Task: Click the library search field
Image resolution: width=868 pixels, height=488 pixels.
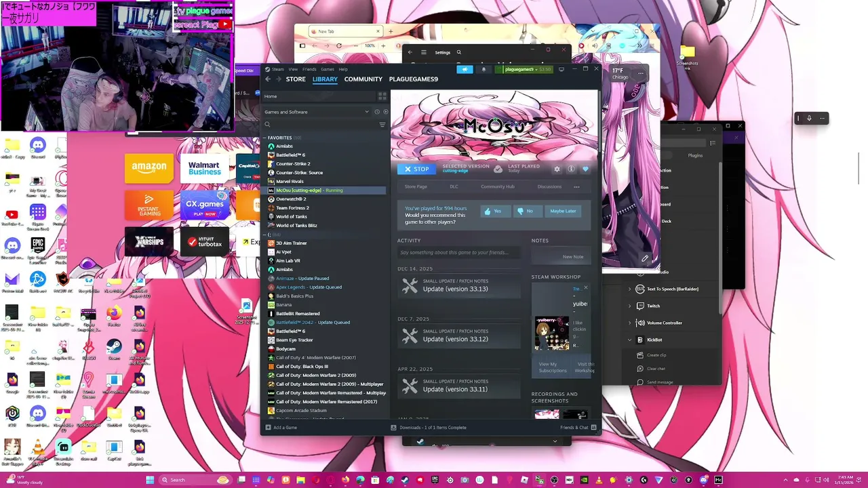Action: [319, 125]
